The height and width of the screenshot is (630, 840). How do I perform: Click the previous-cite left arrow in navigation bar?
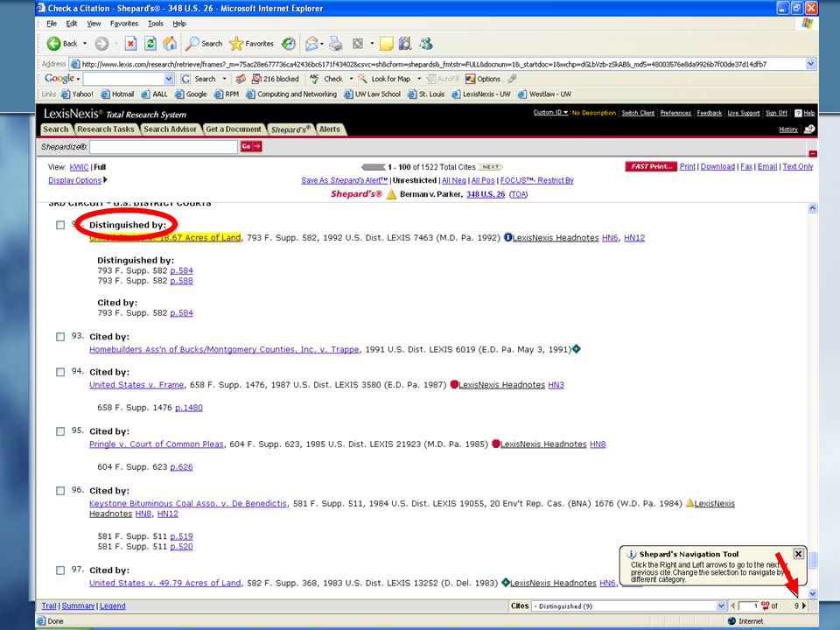point(732,605)
